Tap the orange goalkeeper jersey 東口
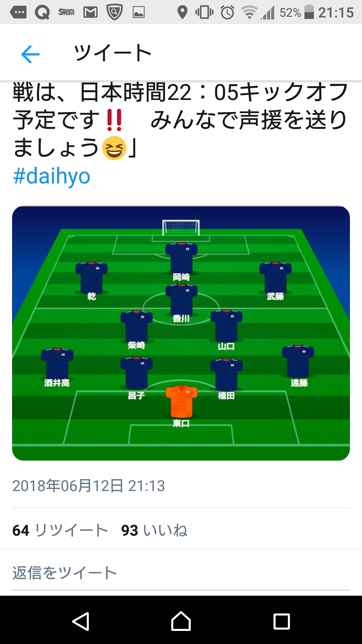The image size is (362, 644). point(181,402)
